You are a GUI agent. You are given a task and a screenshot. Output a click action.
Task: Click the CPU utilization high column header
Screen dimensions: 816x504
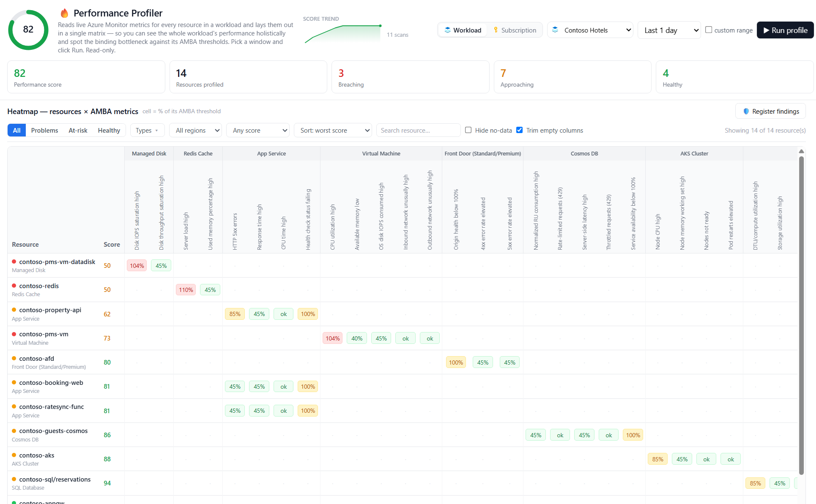332,227
